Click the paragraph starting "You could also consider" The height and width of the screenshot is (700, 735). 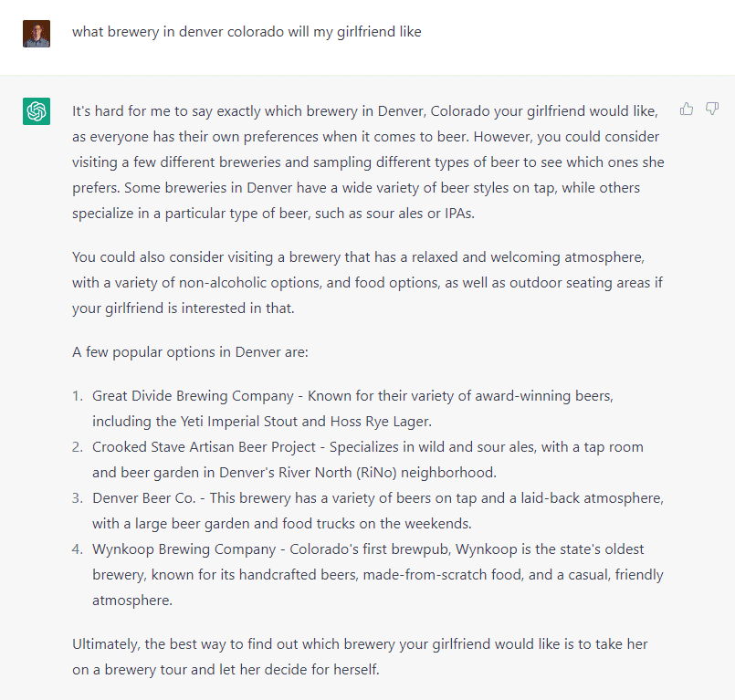(x=367, y=283)
